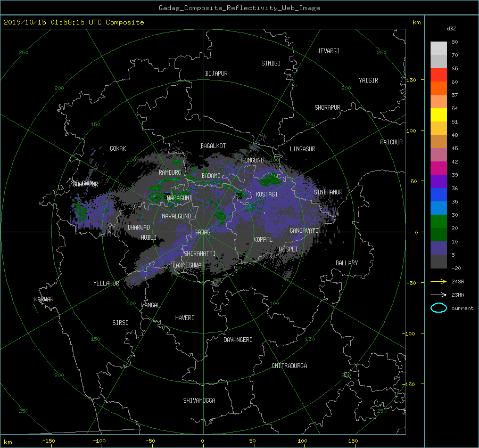The width and height of the screenshot is (479, 448).
Task: Click the HUNGUND city label
Action: (x=252, y=160)
